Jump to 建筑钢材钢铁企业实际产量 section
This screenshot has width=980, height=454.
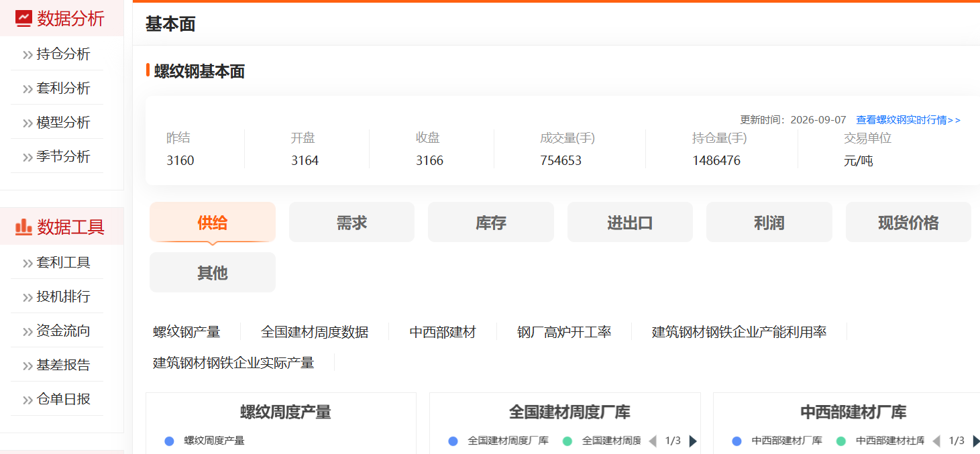(x=233, y=363)
